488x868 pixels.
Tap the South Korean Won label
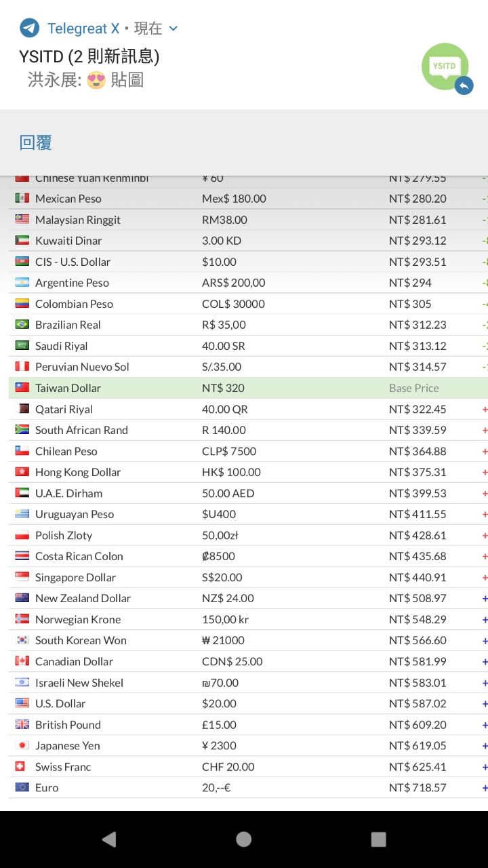click(x=81, y=640)
